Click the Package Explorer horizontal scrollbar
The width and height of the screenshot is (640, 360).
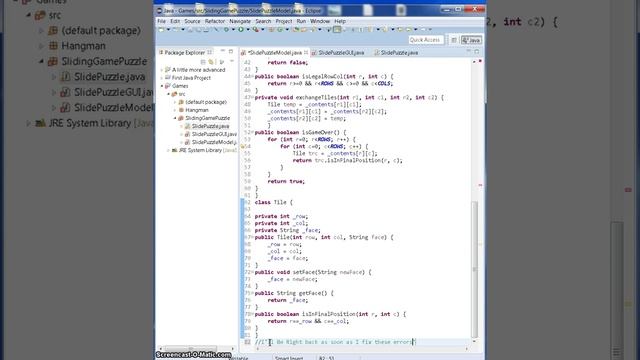click(x=192, y=349)
